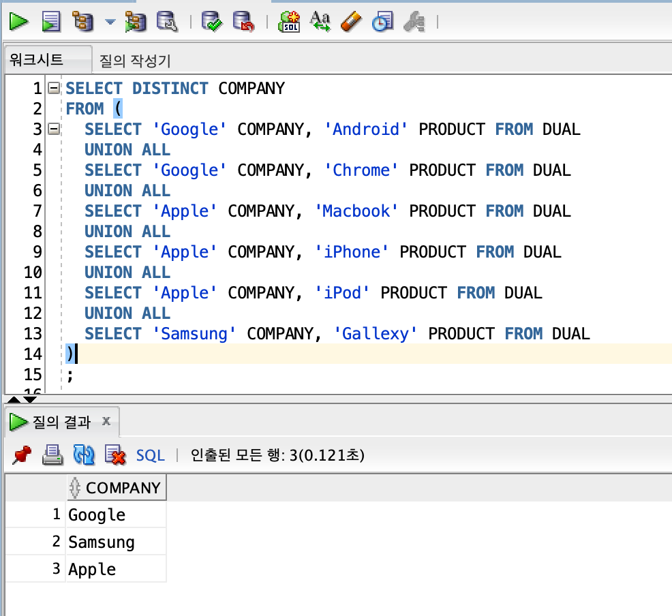Switch to the 워크시트 tab

point(48,59)
